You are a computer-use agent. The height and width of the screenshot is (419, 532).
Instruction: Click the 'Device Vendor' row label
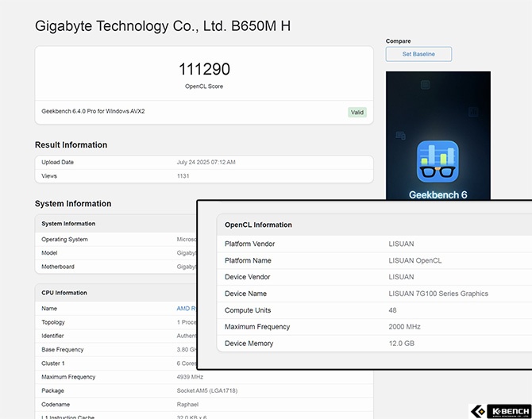(247, 277)
